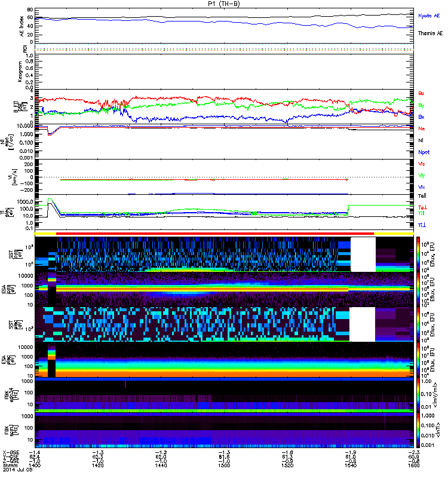The image size is (448, 478).
Task: Click the 1540 time tick label
Action: click(351, 465)
